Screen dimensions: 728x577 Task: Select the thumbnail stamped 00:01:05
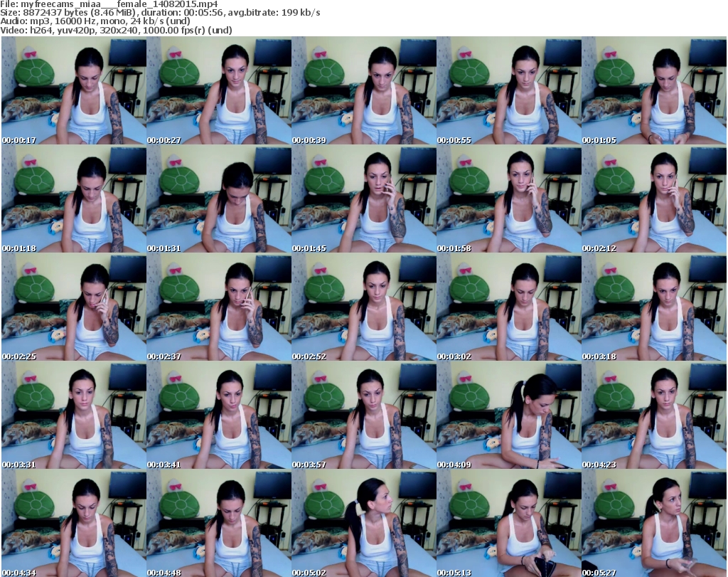pyautogui.click(x=654, y=90)
